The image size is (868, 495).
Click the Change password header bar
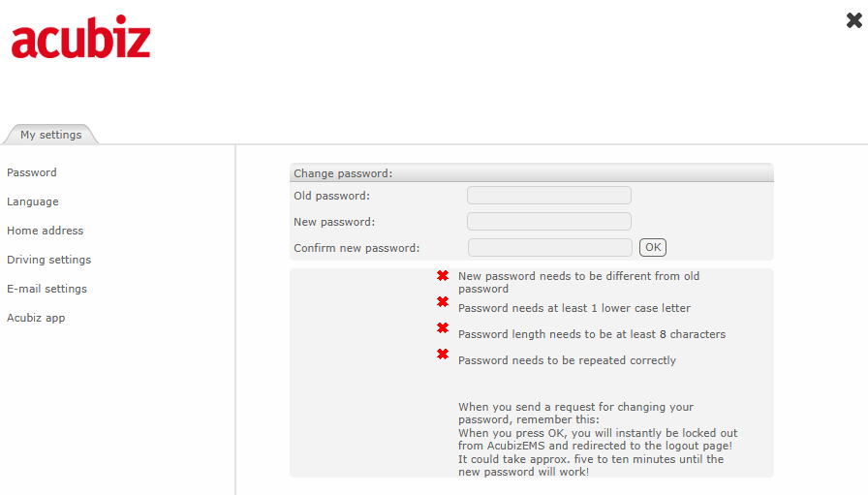point(532,172)
